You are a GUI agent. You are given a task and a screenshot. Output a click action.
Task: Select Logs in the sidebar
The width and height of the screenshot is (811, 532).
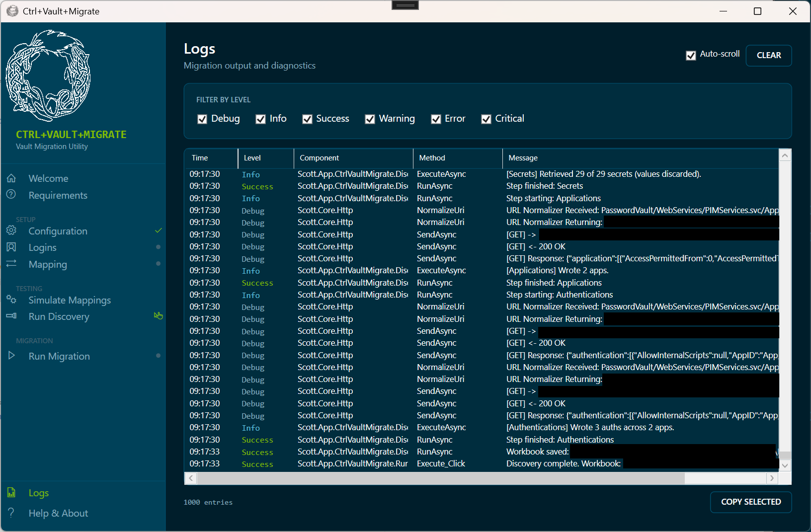pos(38,493)
